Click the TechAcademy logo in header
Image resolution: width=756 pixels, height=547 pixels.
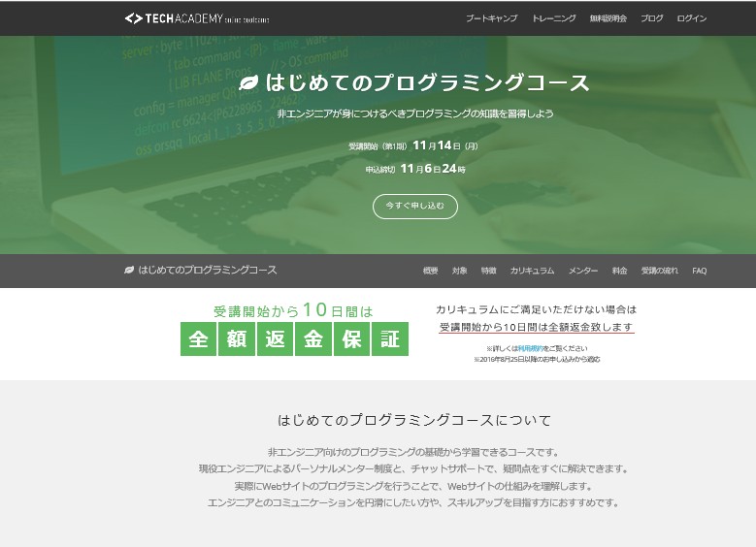197,18
